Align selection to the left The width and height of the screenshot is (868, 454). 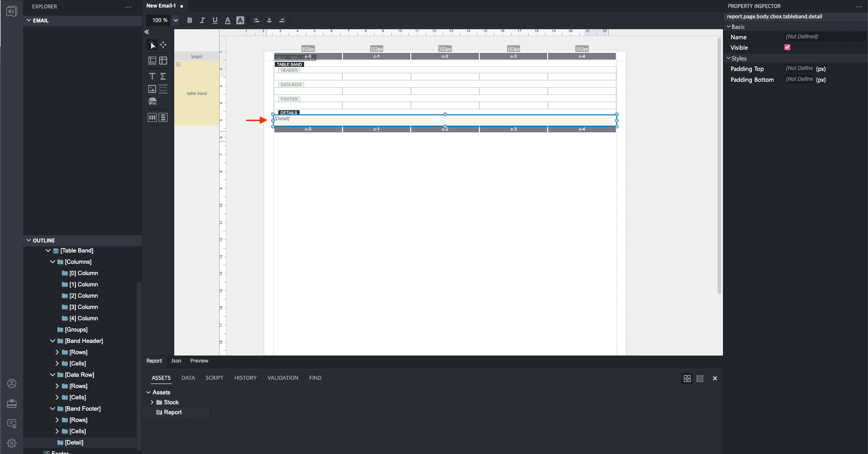point(257,20)
